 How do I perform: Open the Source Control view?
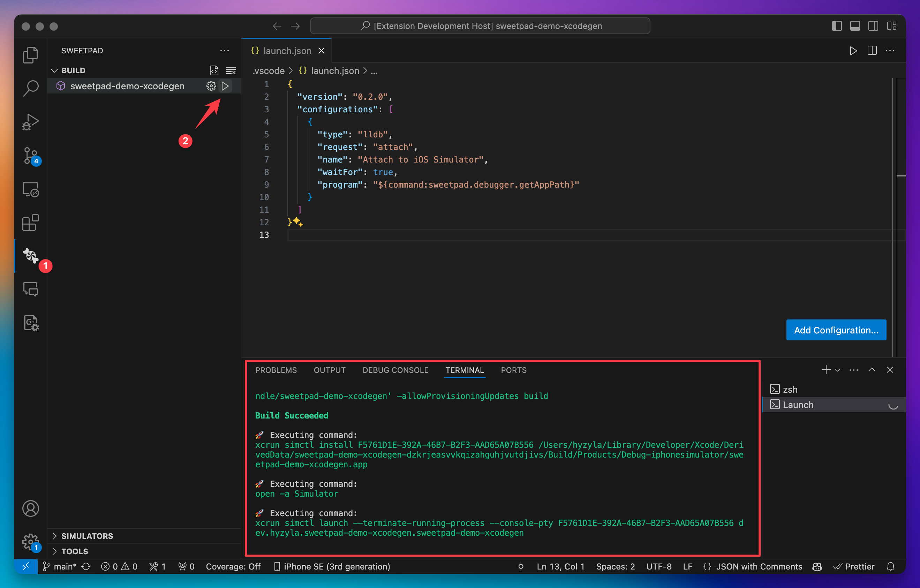31,156
